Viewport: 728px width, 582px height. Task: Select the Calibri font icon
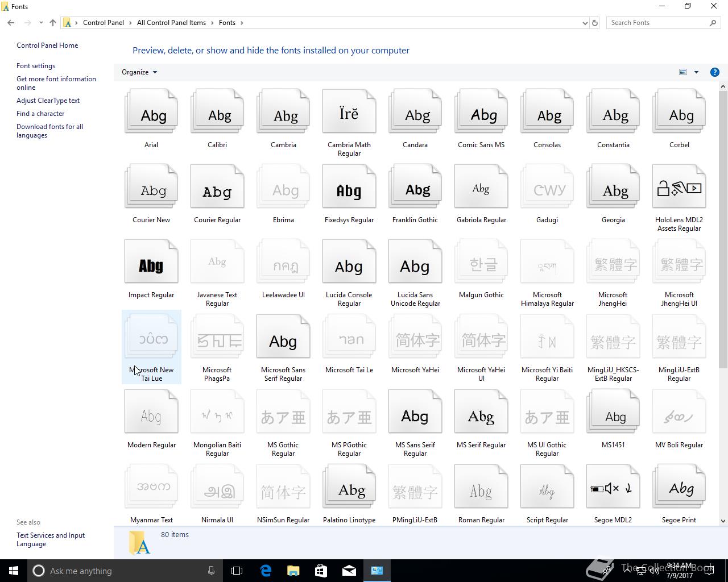point(217,111)
